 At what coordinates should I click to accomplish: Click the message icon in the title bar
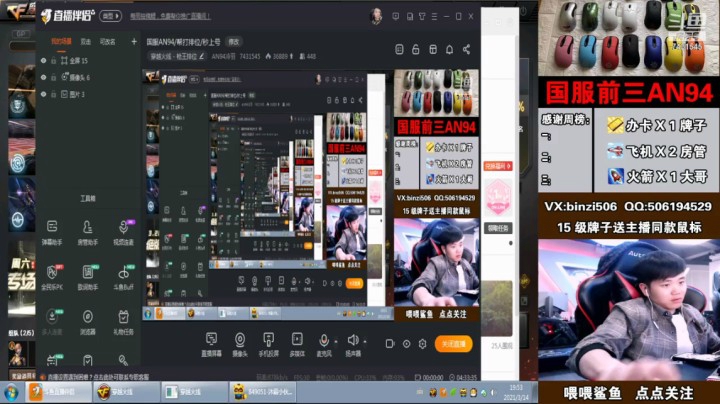395,17
